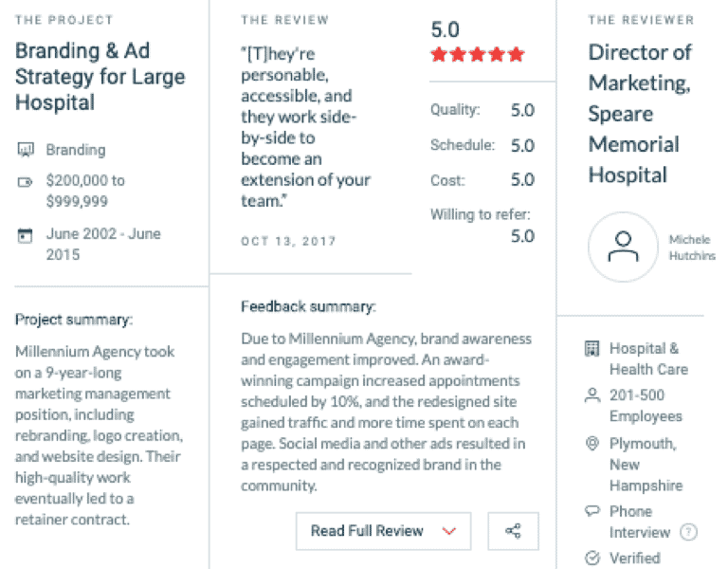Click the calendar icon beside June 2002
Viewport: 728px width, 569px height.
[x=25, y=235]
